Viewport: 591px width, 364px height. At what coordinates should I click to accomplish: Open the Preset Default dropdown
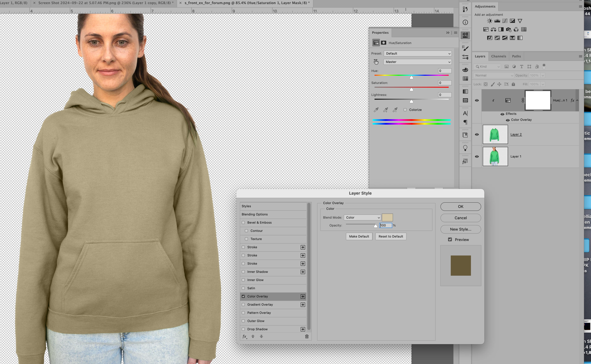(x=417, y=53)
